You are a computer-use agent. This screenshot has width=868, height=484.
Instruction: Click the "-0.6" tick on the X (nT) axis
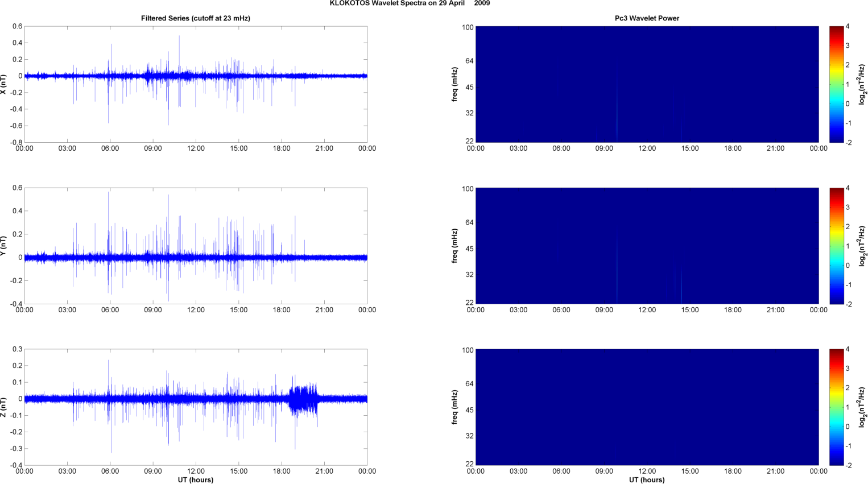[x=16, y=126]
